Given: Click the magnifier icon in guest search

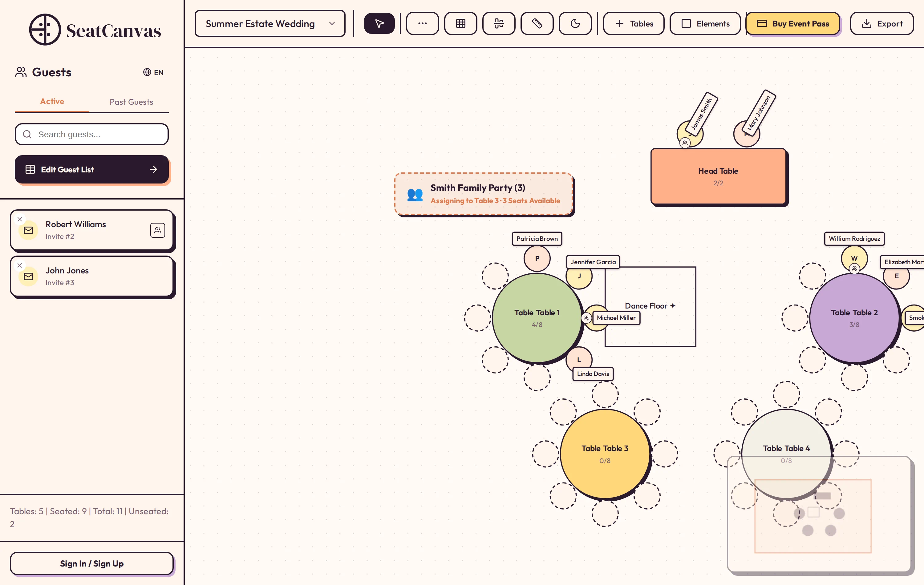Looking at the screenshot, I should (27, 134).
